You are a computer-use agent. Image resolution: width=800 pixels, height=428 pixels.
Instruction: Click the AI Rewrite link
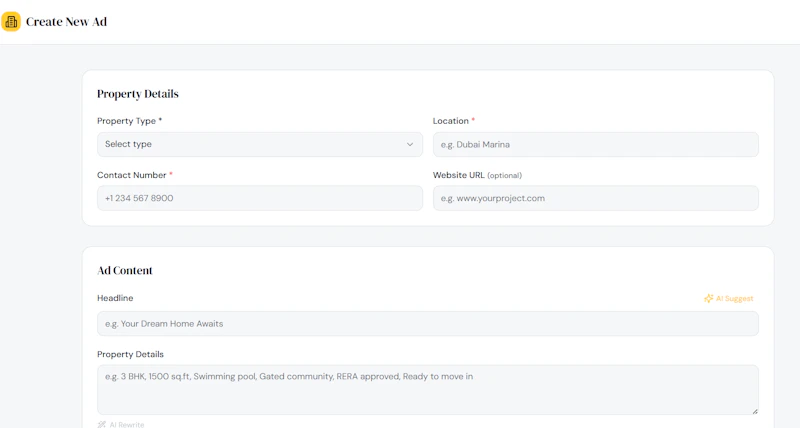click(x=121, y=424)
